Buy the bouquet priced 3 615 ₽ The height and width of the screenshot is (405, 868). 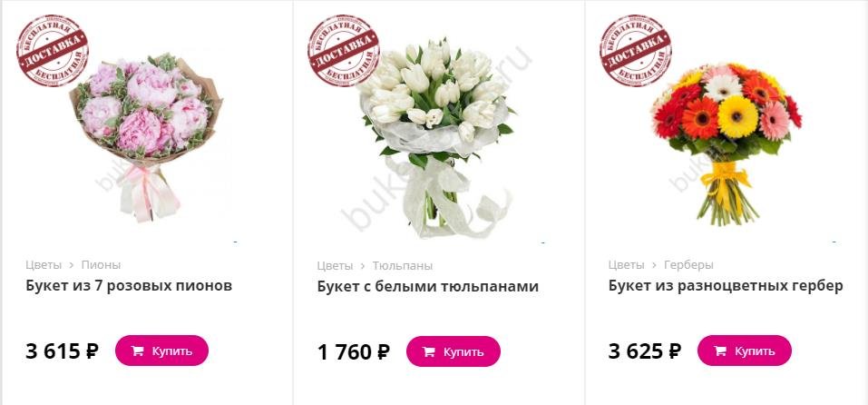pos(161,351)
